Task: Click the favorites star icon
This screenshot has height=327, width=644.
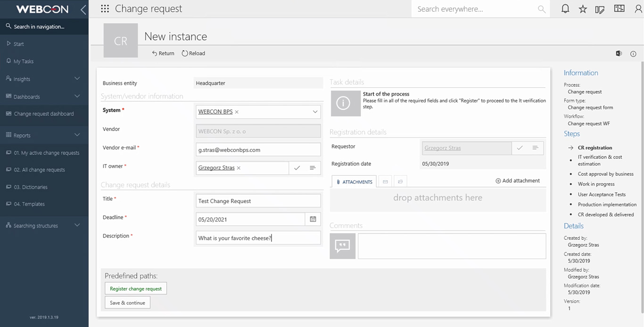Action: 583,9
